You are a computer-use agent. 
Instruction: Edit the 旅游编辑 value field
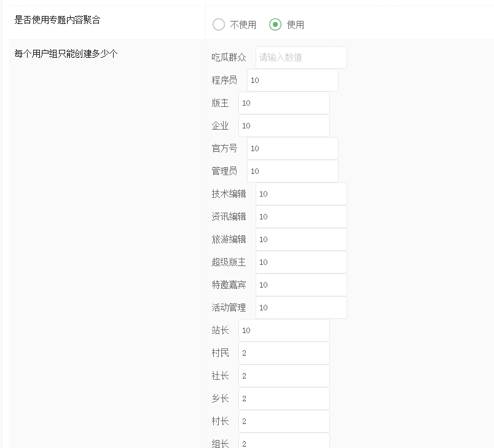301,240
